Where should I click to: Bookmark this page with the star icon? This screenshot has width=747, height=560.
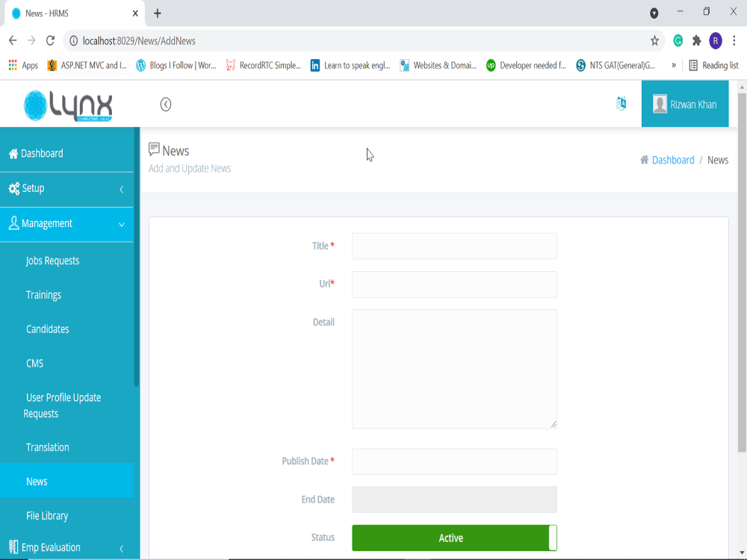pos(654,41)
